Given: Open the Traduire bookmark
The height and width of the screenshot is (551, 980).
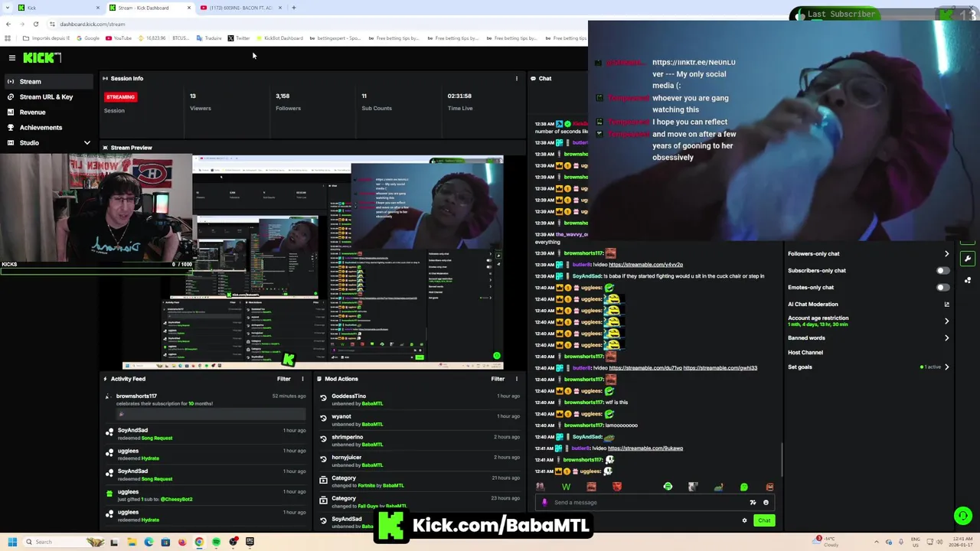Looking at the screenshot, I should click(x=209, y=38).
